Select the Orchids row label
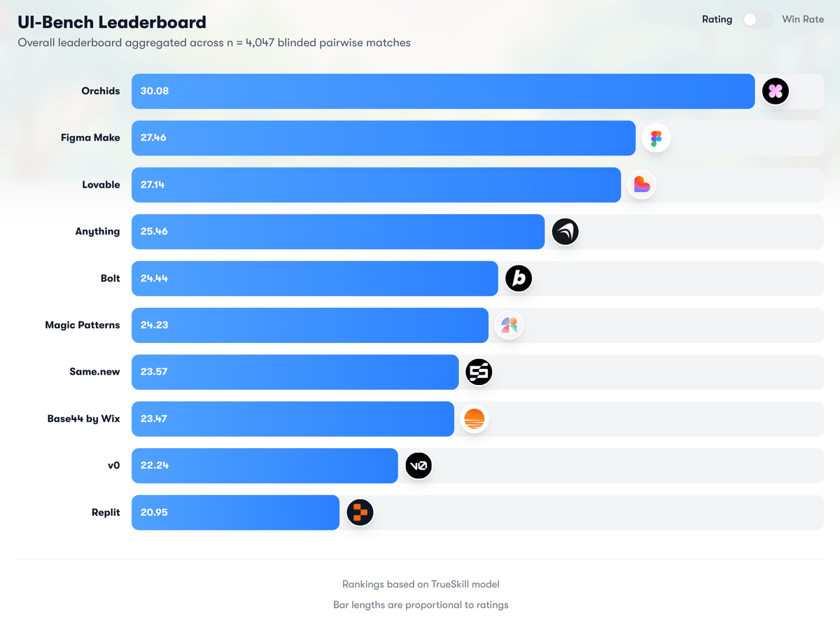Image resolution: width=840 pixels, height=621 pixels. pos(101,91)
